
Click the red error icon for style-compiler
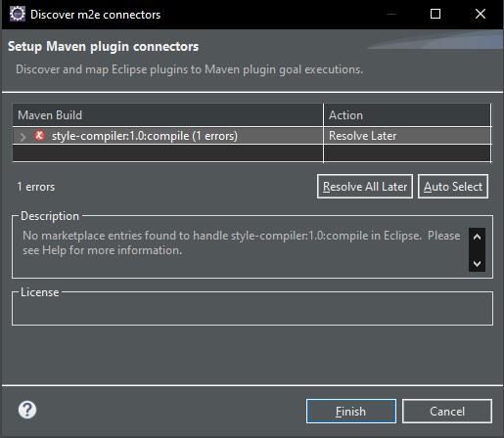40,135
